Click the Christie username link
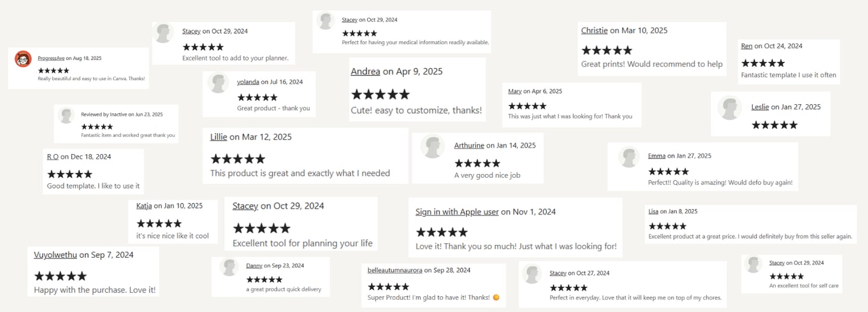 coord(594,30)
